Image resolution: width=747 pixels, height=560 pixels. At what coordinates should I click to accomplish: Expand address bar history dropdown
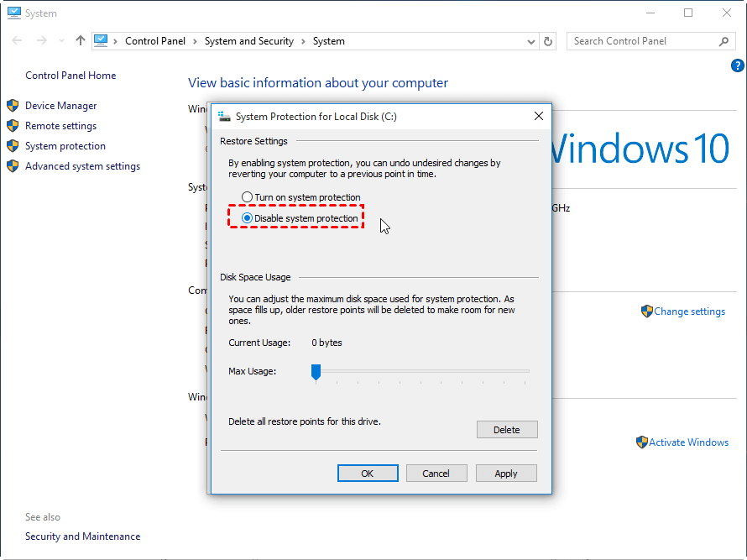[531, 41]
